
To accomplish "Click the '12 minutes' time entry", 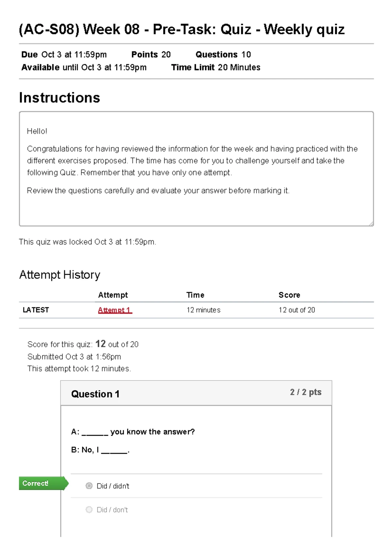I will (x=203, y=310).
